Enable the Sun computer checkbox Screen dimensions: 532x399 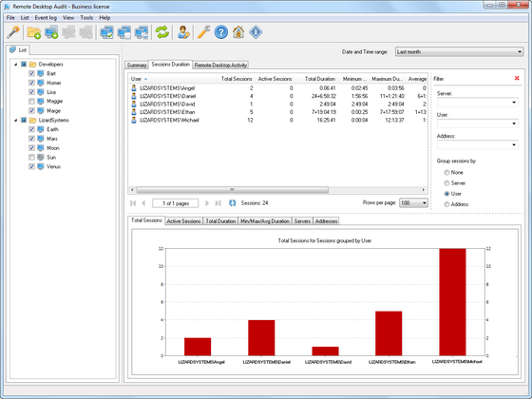(31, 157)
